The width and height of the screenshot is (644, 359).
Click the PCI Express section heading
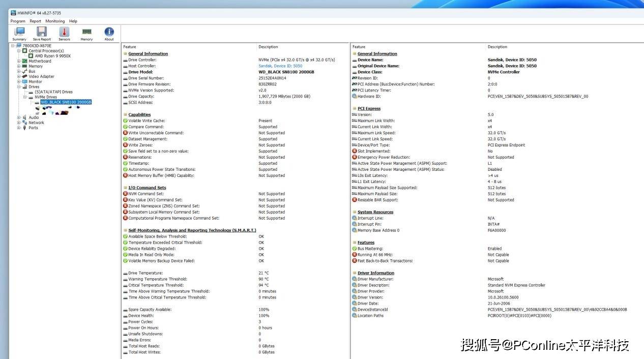(369, 108)
